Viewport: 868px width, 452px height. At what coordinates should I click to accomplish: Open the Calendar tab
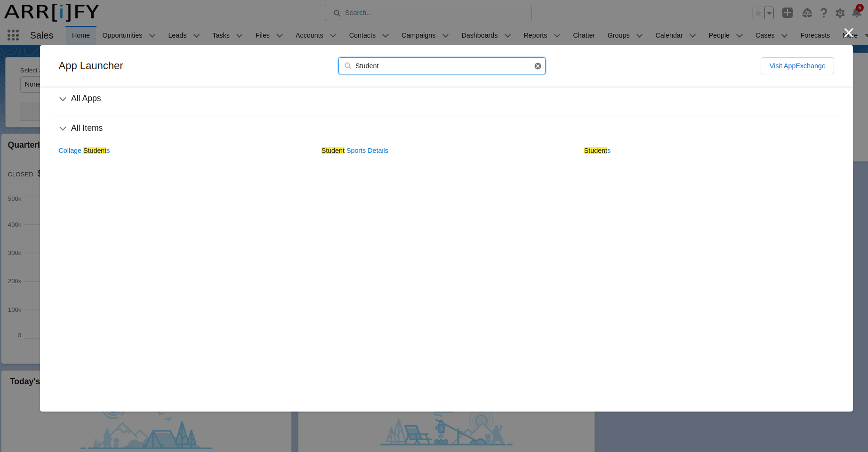(x=668, y=35)
